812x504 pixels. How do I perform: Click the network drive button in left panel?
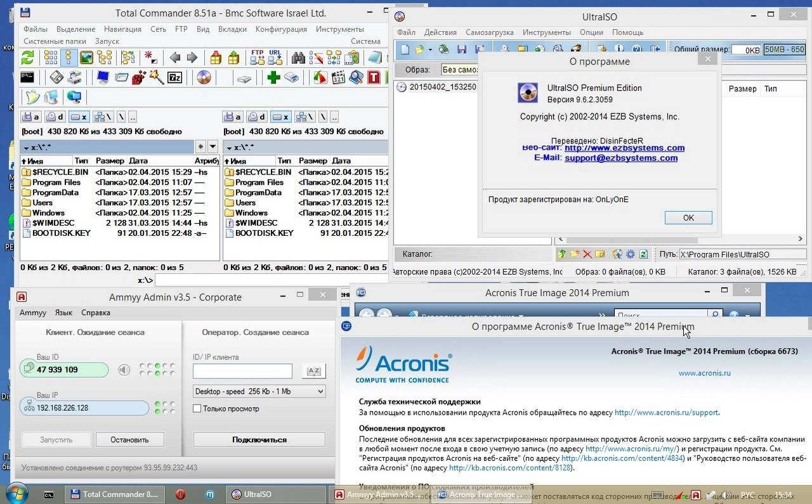point(103,117)
